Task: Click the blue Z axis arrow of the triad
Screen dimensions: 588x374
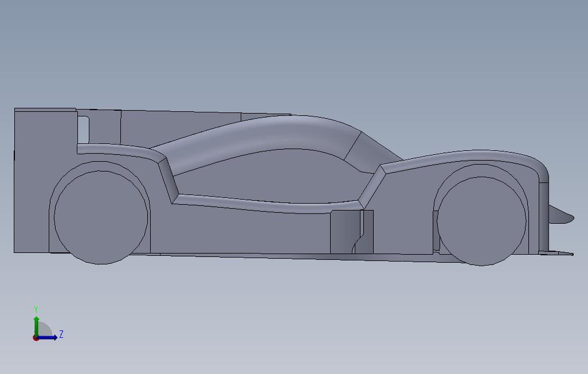Action: point(48,337)
